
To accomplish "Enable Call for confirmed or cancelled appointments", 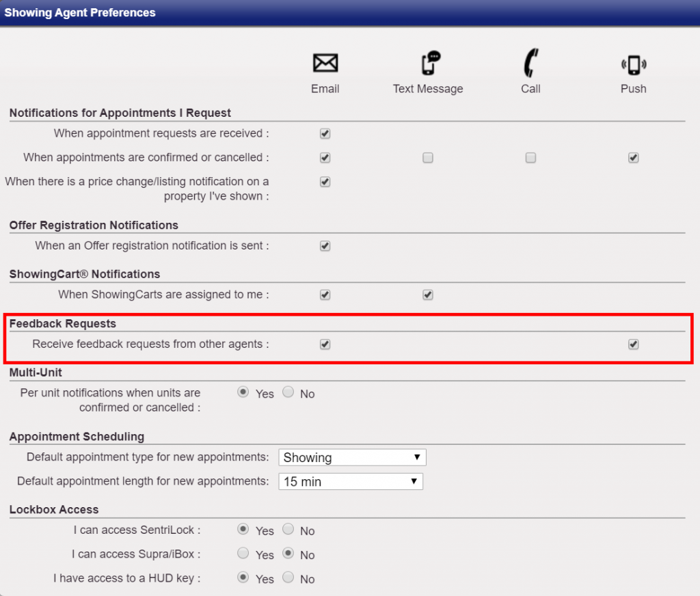I will coord(530,158).
